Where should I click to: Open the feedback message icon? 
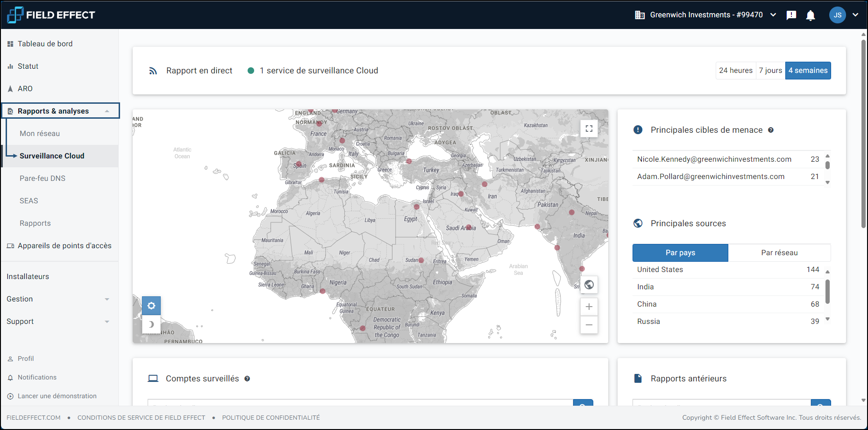point(791,15)
